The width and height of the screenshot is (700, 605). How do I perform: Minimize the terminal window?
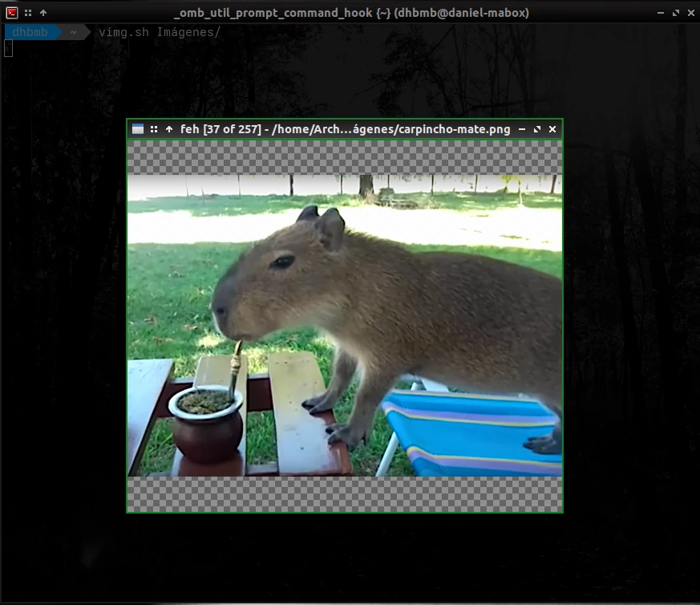[x=661, y=13]
